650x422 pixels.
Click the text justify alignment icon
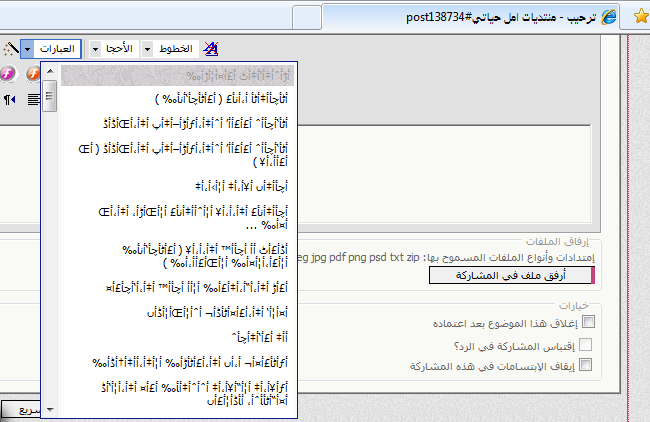(x=34, y=99)
